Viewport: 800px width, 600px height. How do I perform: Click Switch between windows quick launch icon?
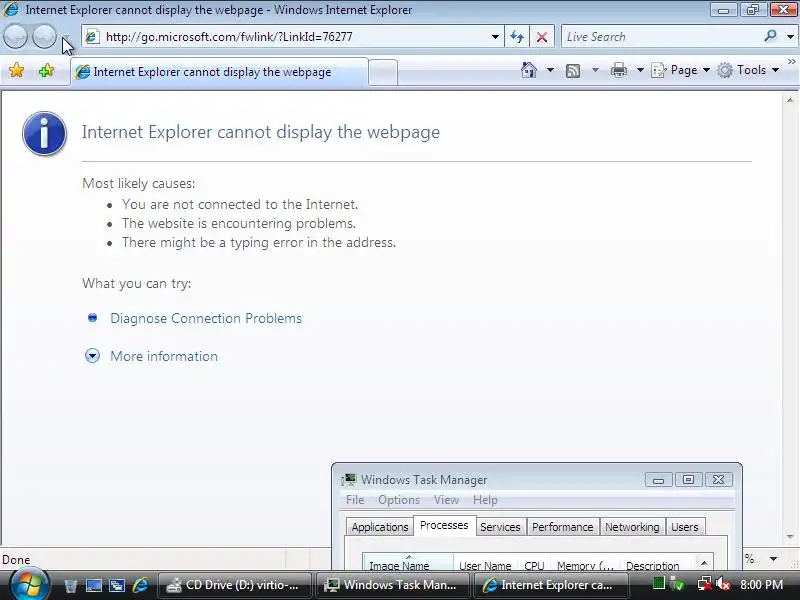pos(117,585)
